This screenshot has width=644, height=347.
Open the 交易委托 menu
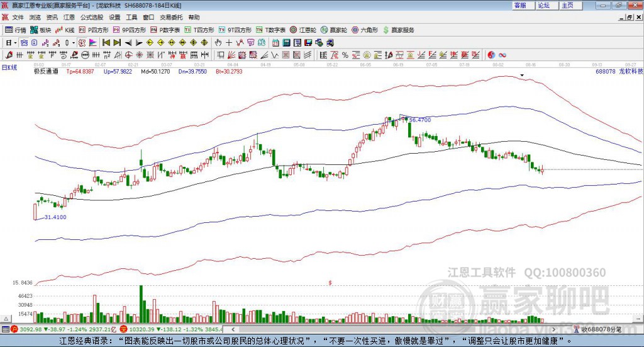pos(171,17)
